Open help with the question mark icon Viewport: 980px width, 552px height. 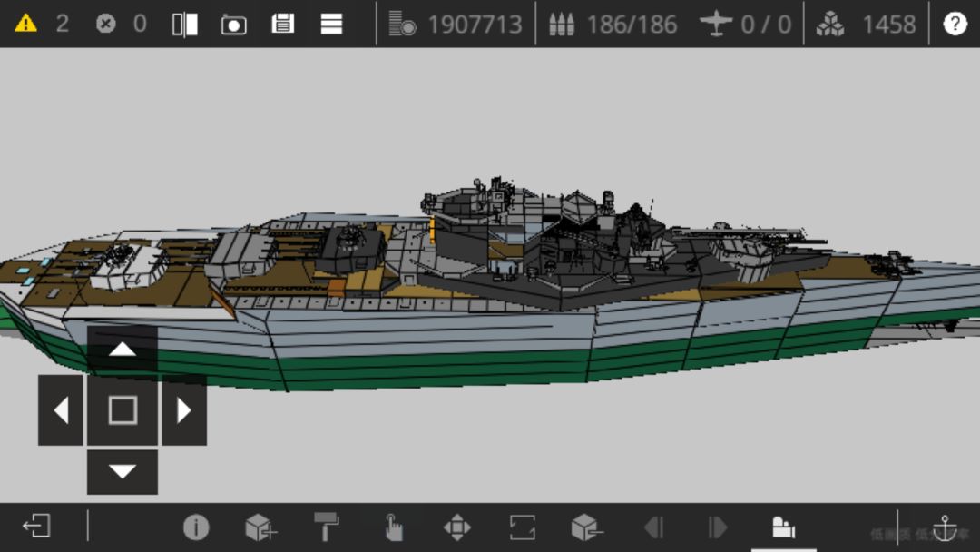pyautogui.click(x=955, y=24)
